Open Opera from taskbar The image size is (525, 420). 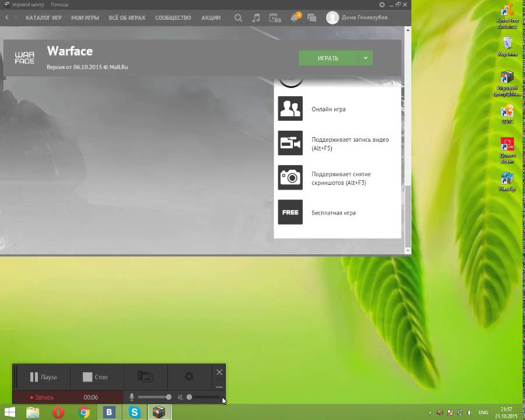[58, 412]
